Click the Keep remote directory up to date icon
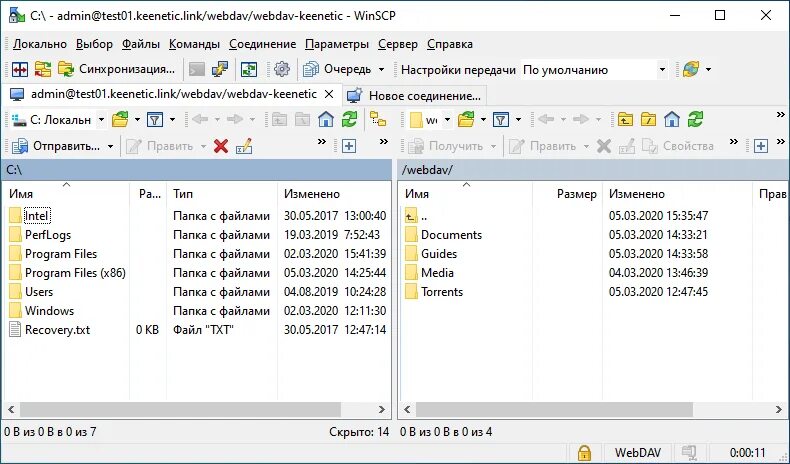The width and height of the screenshot is (790, 464). pos(249,69)
